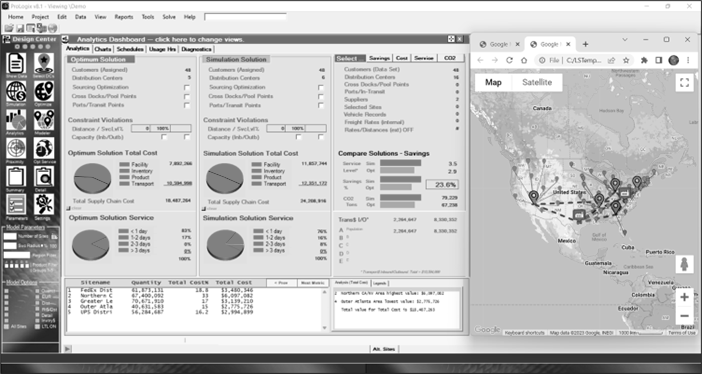Image resolution: width=702 pixels, height=374 pixels.
Task: Select the Proximity radar icon
Action: click(16, 148)
